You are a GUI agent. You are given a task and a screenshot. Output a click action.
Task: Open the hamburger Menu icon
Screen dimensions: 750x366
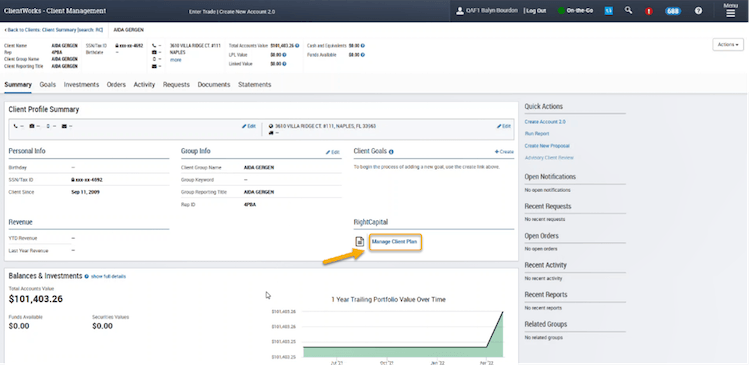coord(730,11)
